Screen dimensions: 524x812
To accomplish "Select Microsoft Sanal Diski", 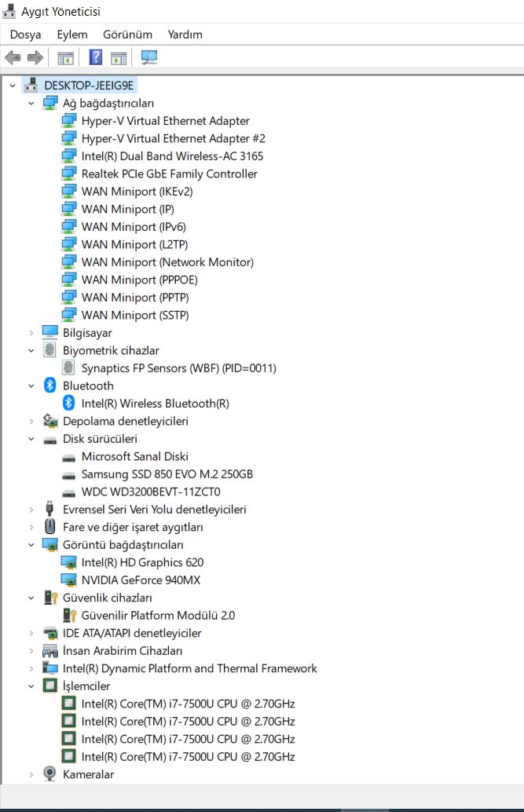I will [135, 456].
